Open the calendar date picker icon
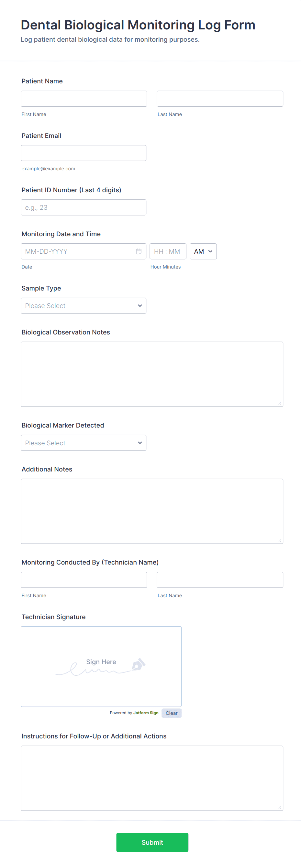301x868 pixels. pyautogui.click(x=139, y=251)
